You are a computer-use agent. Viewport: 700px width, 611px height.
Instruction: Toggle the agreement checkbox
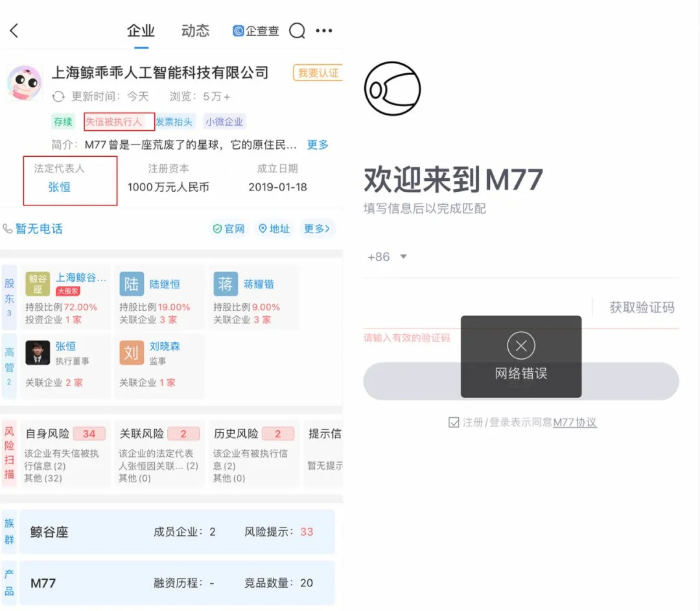pyautogui.click(x=454, y=422)
